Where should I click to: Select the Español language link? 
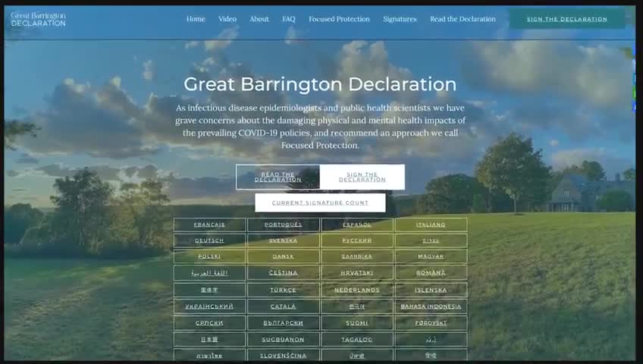tap(357, 224)
